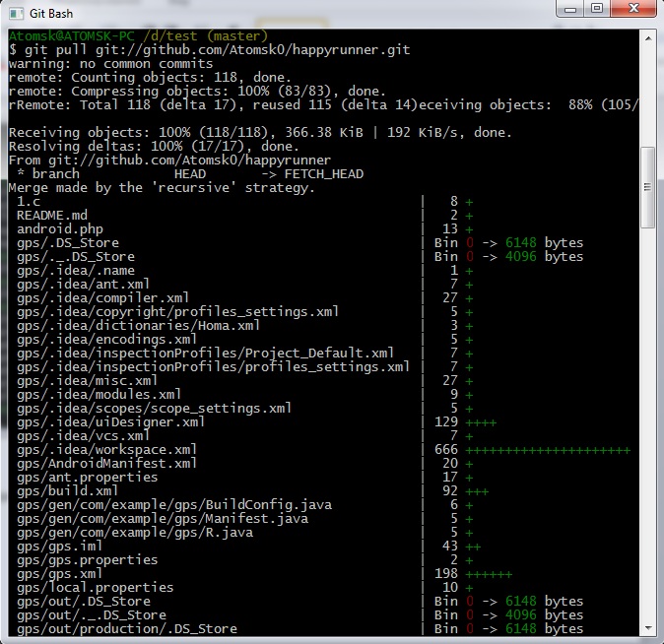This screenshot has width=664, height=644.
Task: Click 'gps/.idea/workspace.xml' row
Action: [x=324, y=450]
